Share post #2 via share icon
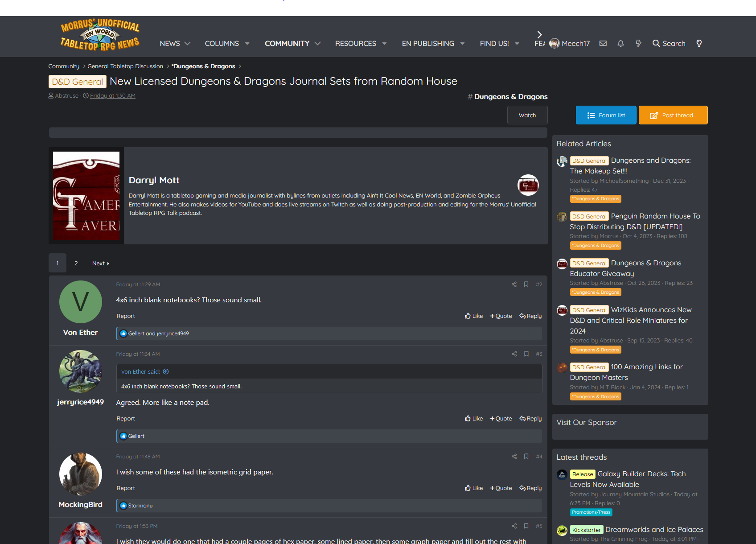 (514, 284)
